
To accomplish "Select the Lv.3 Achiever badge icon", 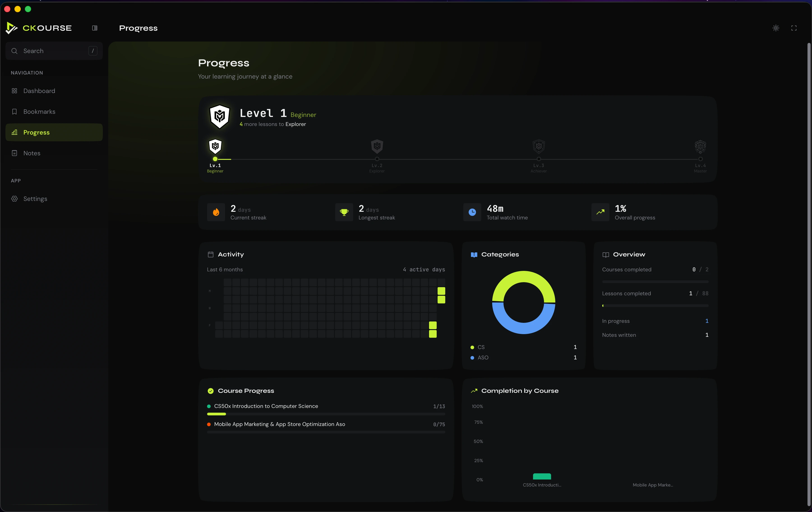I will (539, 147).
